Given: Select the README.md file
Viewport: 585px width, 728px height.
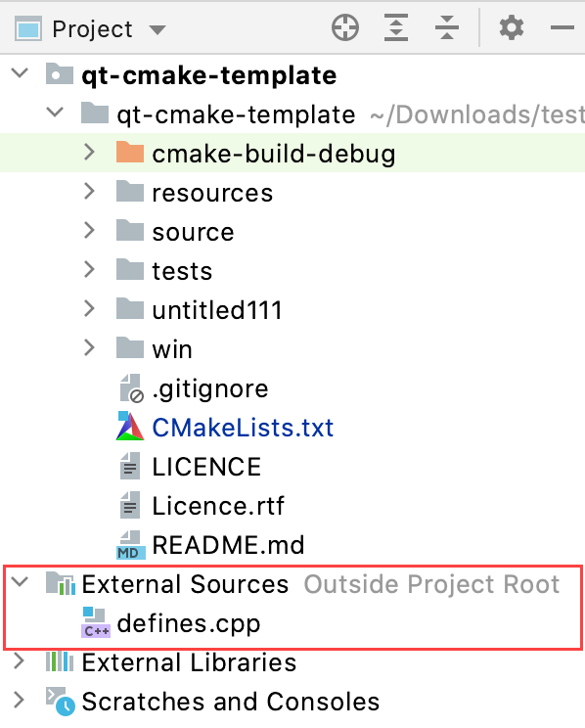Looking at the screenshot, I should point(229,545).
